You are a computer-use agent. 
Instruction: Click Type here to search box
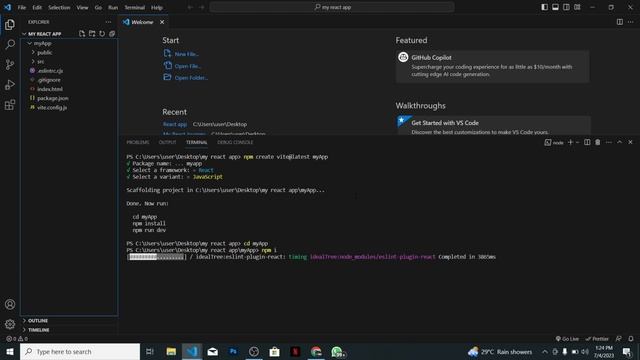click(x=80, y=351)
